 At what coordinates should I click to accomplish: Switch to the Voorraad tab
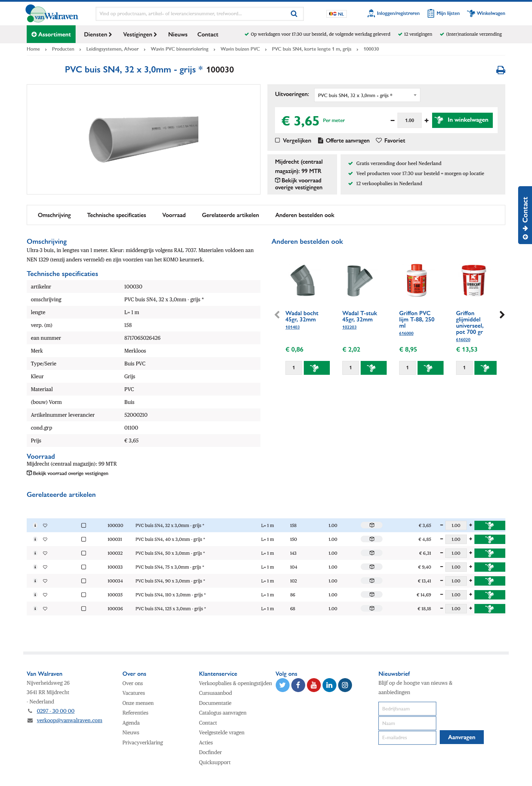click(174, 215)
